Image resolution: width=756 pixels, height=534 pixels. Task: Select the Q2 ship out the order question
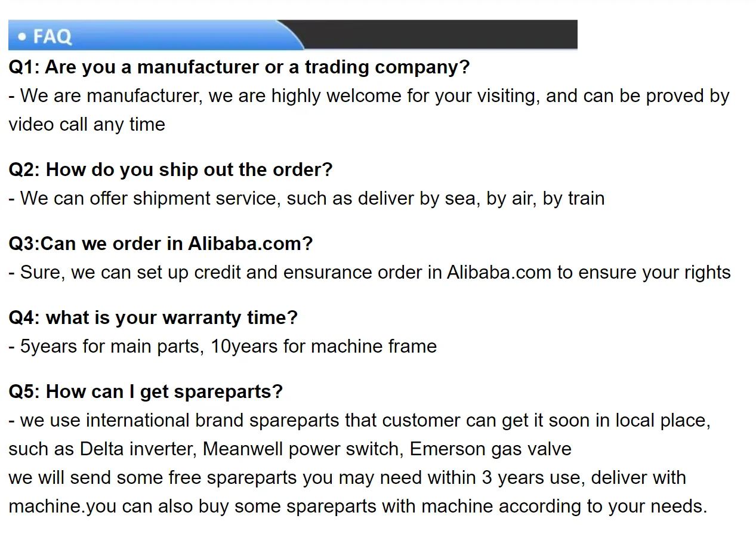[171, 170]
